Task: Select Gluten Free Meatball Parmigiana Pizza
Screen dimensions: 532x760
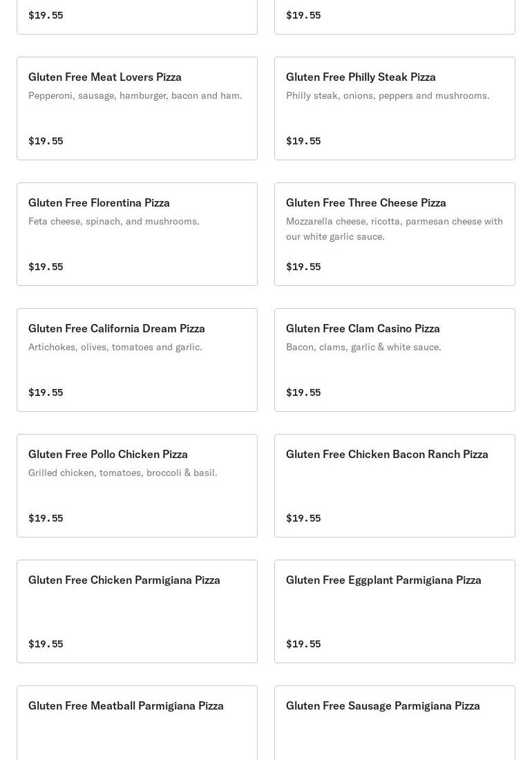Action: (137, 723)
